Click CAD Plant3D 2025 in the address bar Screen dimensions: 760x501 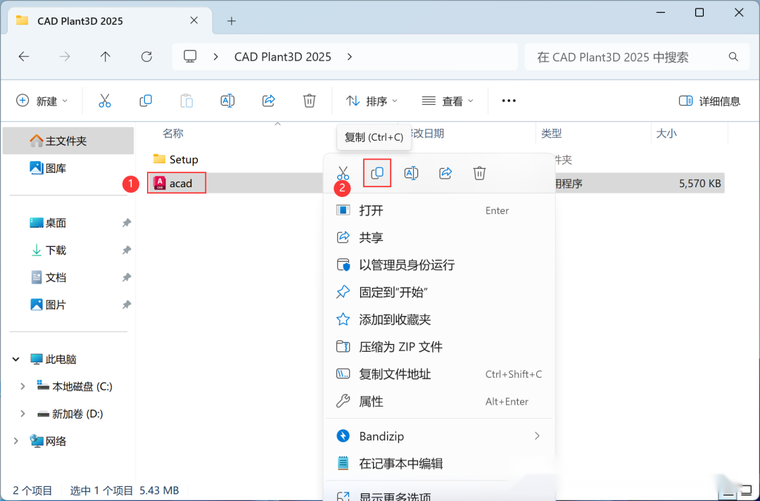coord(283,57)
